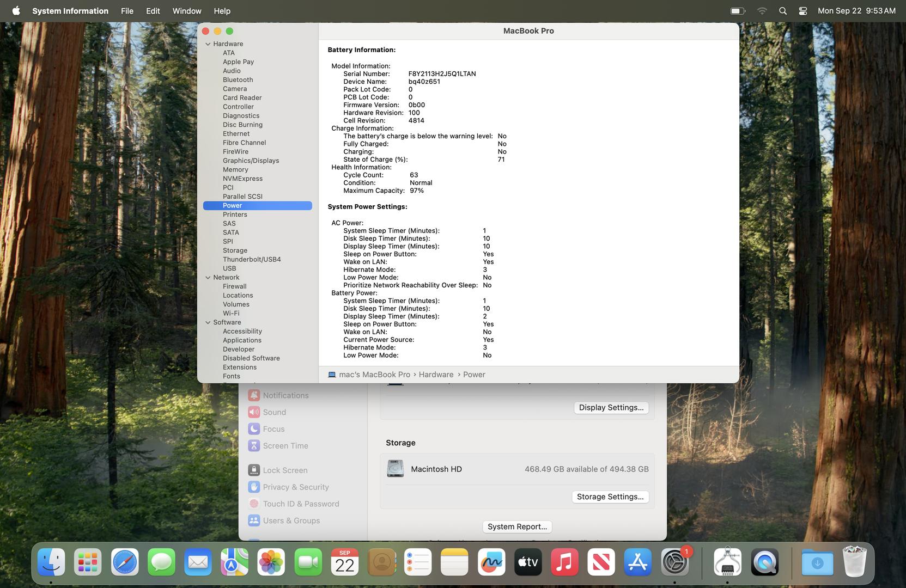Click Wi-Fi status icon in menu bar
The width and height of the screenshot is (906, 588).
(762, 11)
